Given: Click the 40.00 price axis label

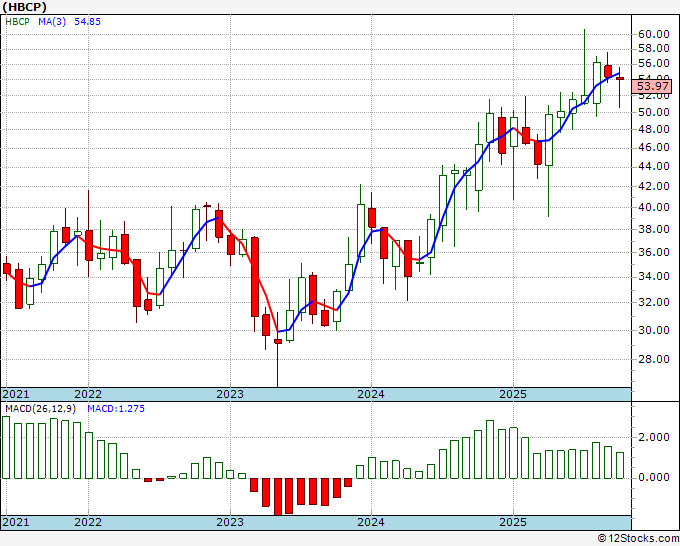Looking at the screenshot, I should point(654,207).
